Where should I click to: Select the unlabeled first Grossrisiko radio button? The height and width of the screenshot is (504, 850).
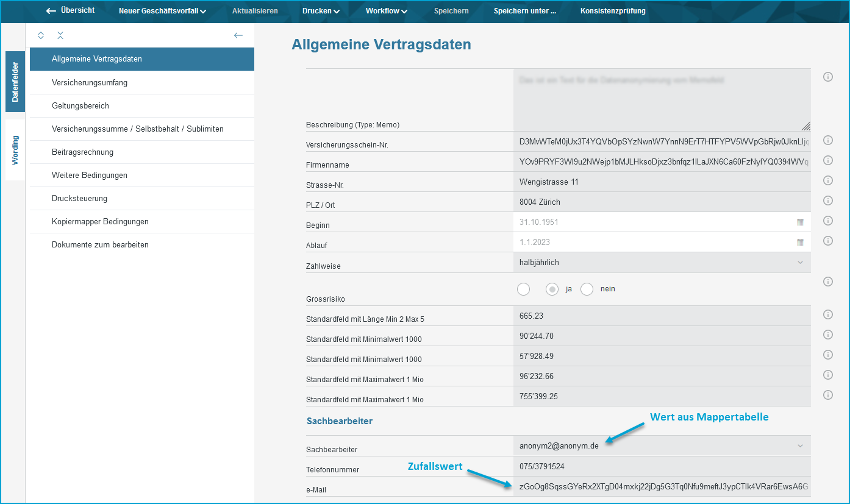click(x=523, y=289)
